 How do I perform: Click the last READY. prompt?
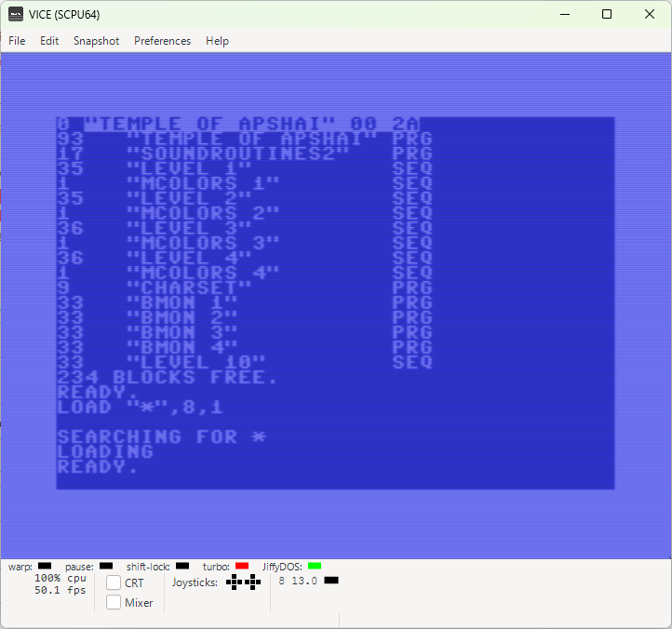(x=98, y=467)
